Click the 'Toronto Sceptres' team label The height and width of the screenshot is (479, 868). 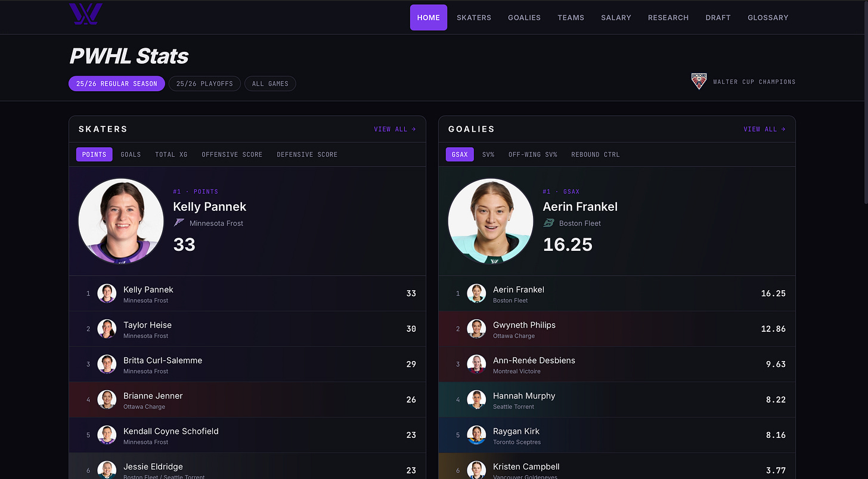[517, 442]
